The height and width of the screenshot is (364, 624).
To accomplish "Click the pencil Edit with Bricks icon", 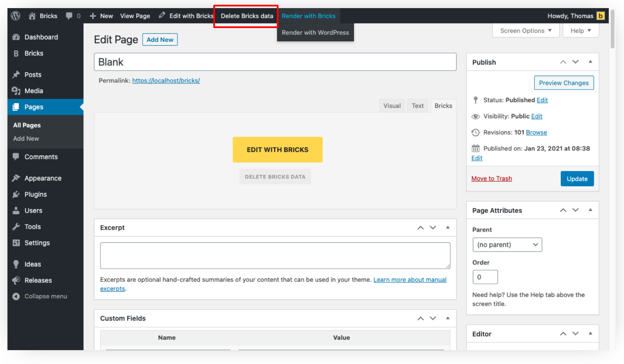I will tap(162, 16).
